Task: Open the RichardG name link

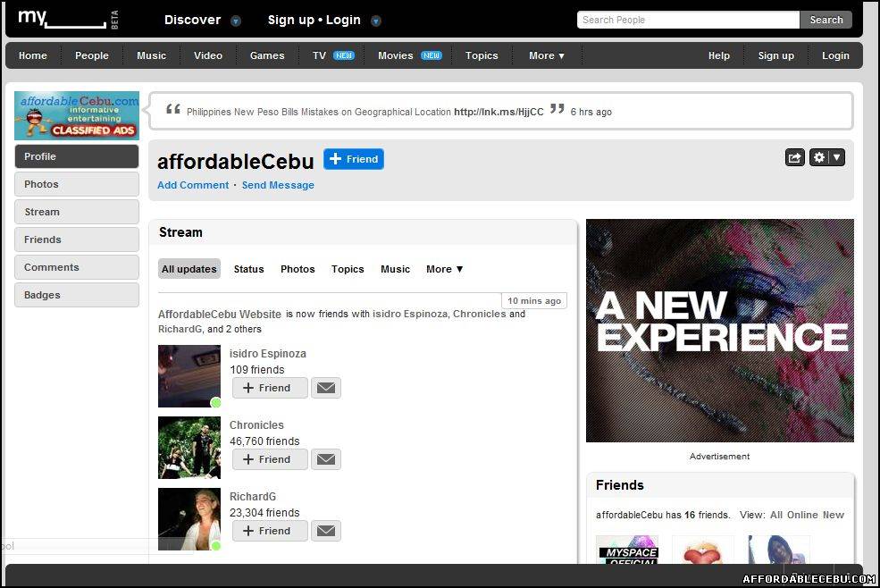Action: 253,497
